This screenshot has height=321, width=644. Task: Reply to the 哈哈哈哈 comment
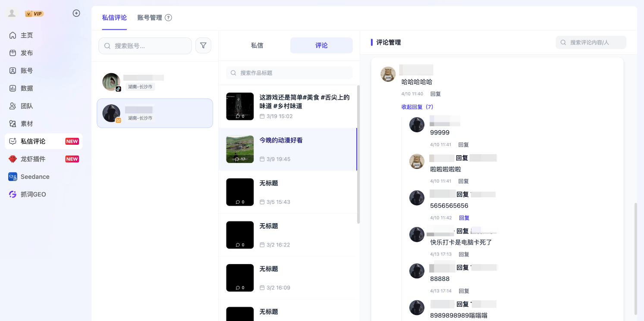pos(436,94)
